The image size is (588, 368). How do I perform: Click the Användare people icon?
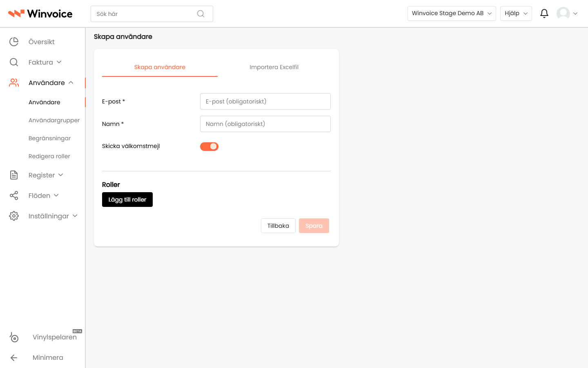click(x=14, y=83)
